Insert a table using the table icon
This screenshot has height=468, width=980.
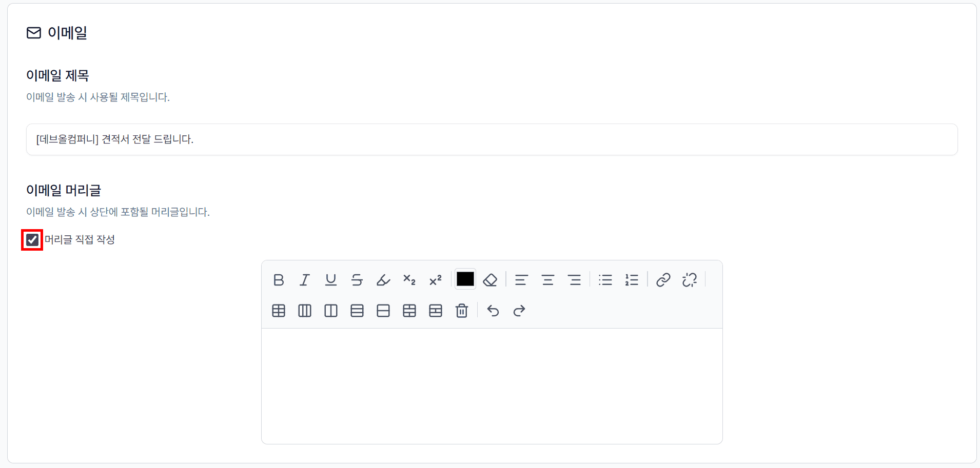[x=279, y=311]
